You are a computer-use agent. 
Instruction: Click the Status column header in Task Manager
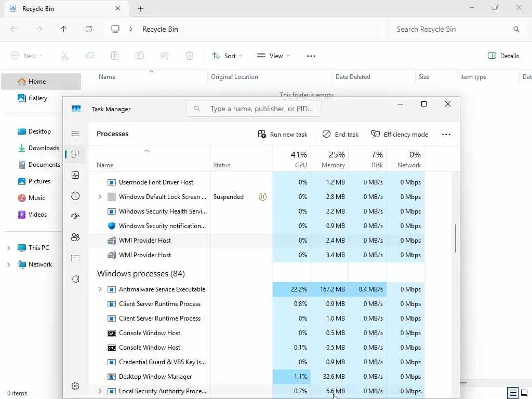click(241, 159)
